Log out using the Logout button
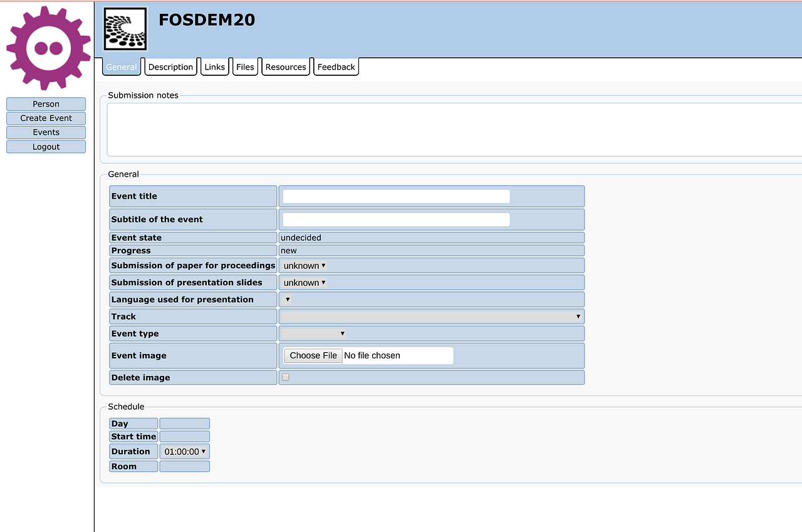 click(x=46, y=147)
